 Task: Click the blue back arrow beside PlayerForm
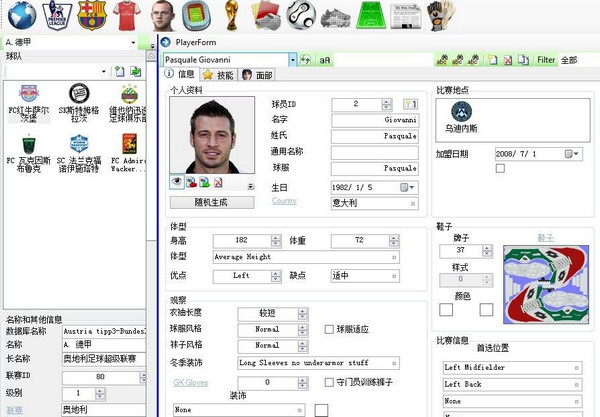[x=166, y=42]
